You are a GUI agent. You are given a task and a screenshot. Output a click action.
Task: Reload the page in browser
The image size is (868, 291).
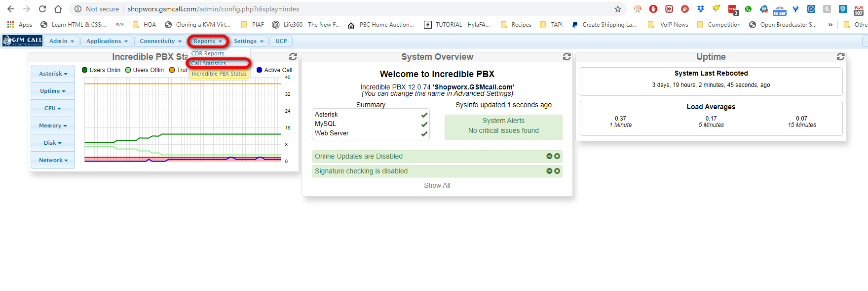(x=42, y=9)
